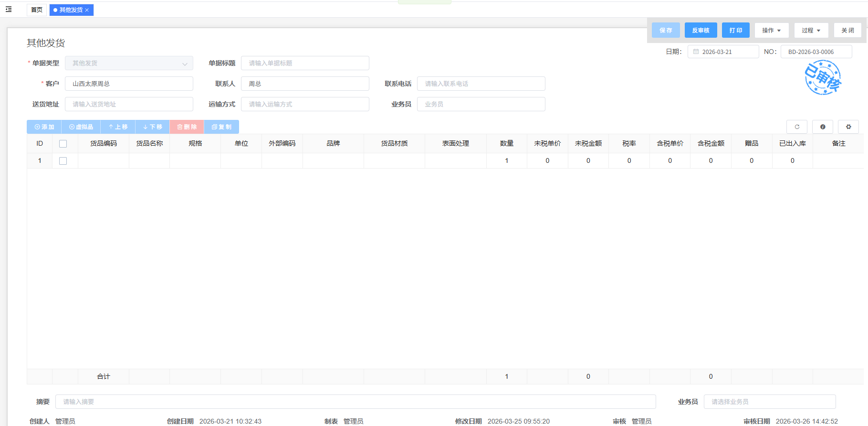Open the 操作 dropdown menu
The height and width of the screenshot is (426, 868).
pyautogui.click(x=771, y=31)
